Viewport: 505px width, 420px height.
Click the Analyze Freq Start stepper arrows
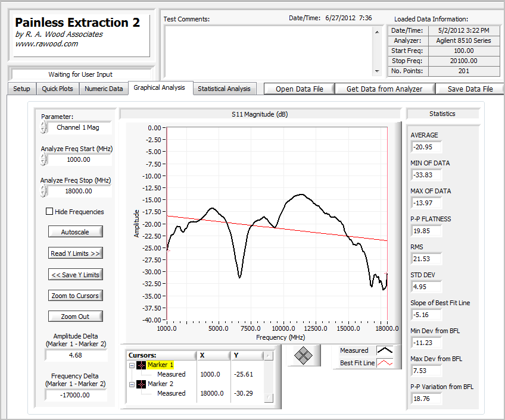pos(43,159)
